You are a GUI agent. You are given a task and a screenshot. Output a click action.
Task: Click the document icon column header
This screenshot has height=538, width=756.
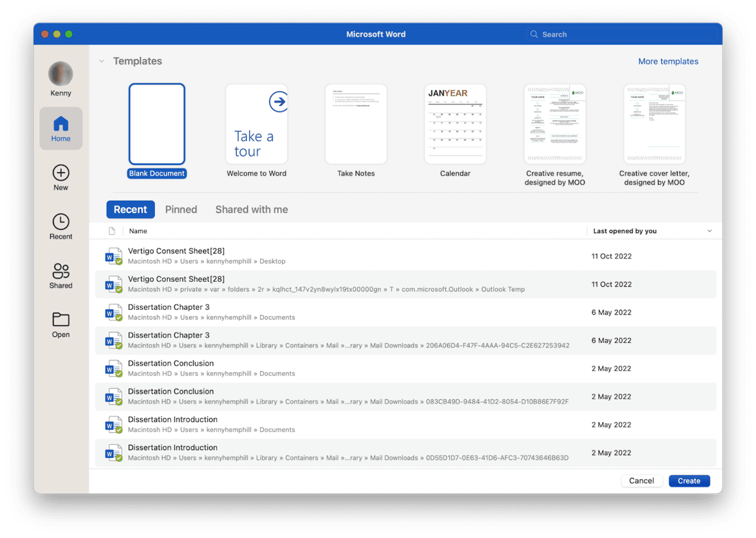pyautogui.click(x=112, y=231)
